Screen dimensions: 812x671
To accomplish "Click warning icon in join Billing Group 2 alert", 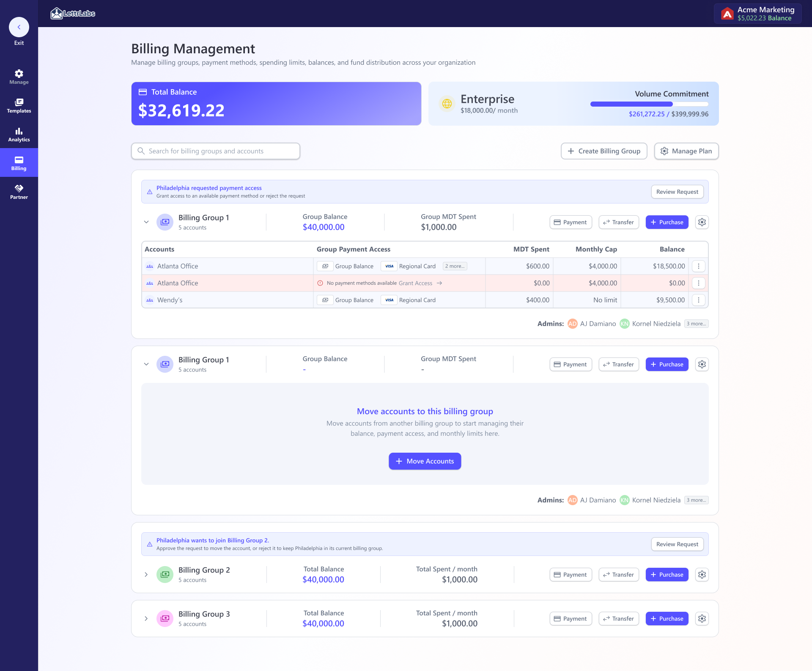I will (x=150, y=544).
